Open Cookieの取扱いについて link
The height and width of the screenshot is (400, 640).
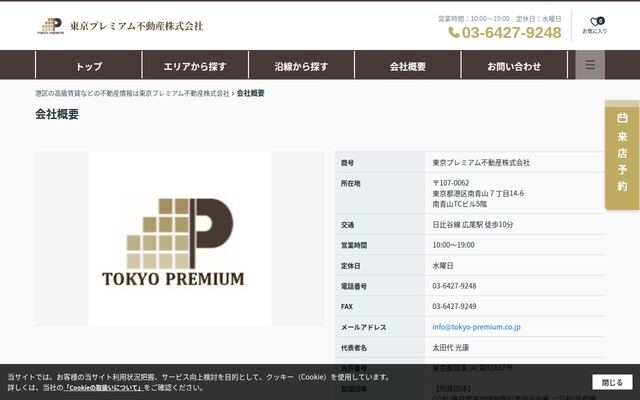pos(104,387)
